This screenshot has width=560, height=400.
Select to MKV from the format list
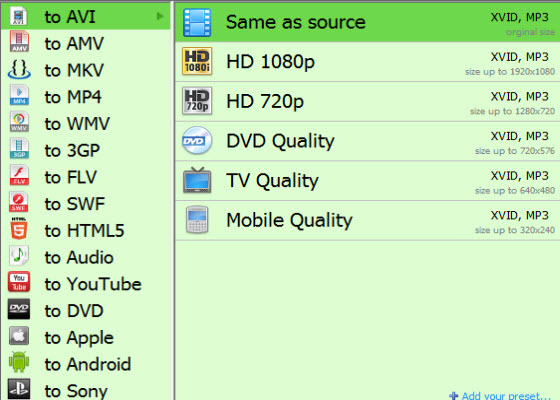(x=86, y=70)
